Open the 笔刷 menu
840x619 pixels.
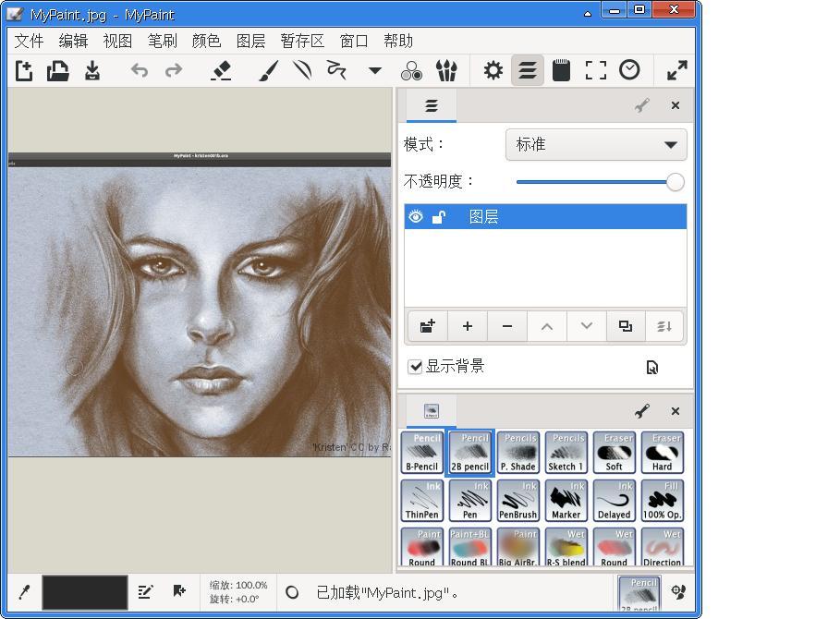click(162, 41)
